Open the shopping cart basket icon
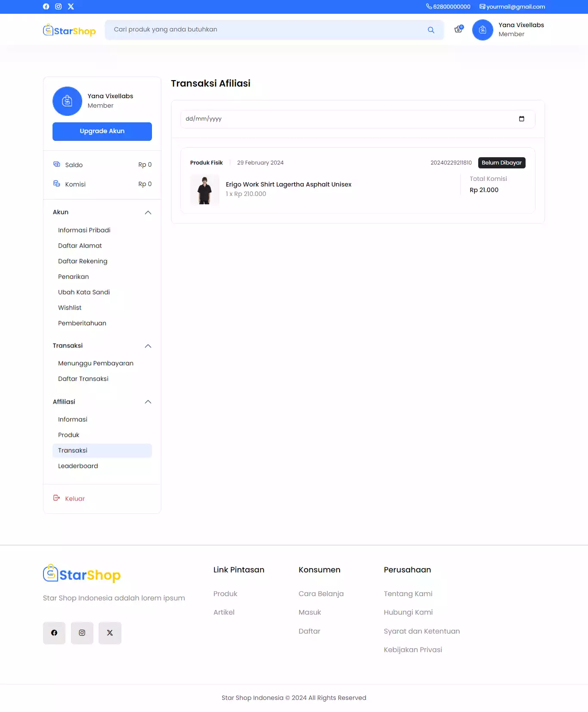Viewport: 588px width, 712px height. (458, 29)
